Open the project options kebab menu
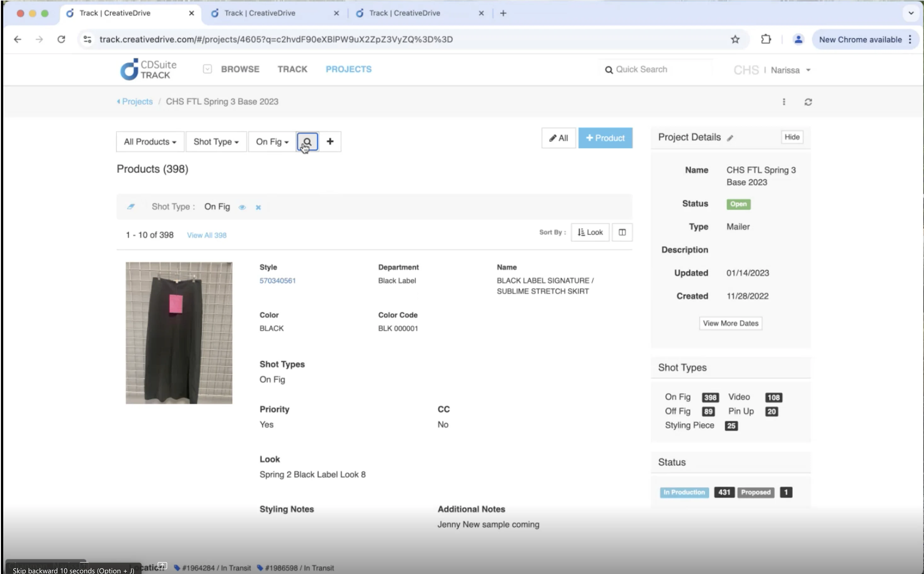This screenshot has width=924, height=574. pos(783,102)
